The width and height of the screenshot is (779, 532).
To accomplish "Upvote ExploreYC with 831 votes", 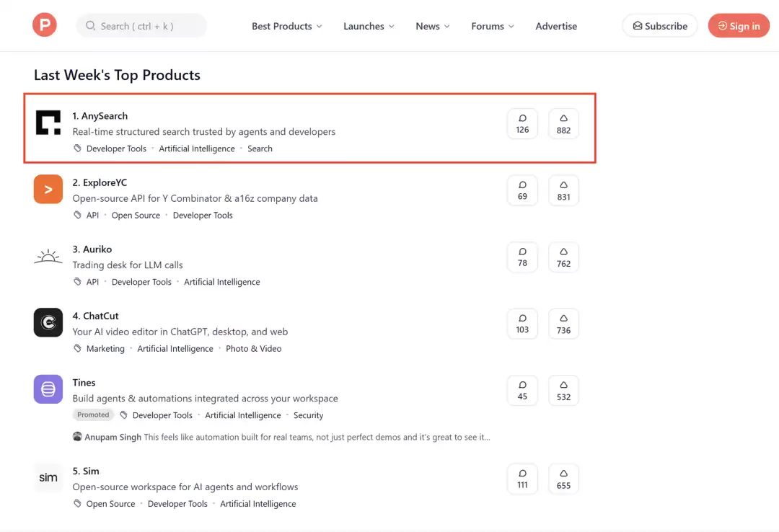I will [x=563, y=190].
